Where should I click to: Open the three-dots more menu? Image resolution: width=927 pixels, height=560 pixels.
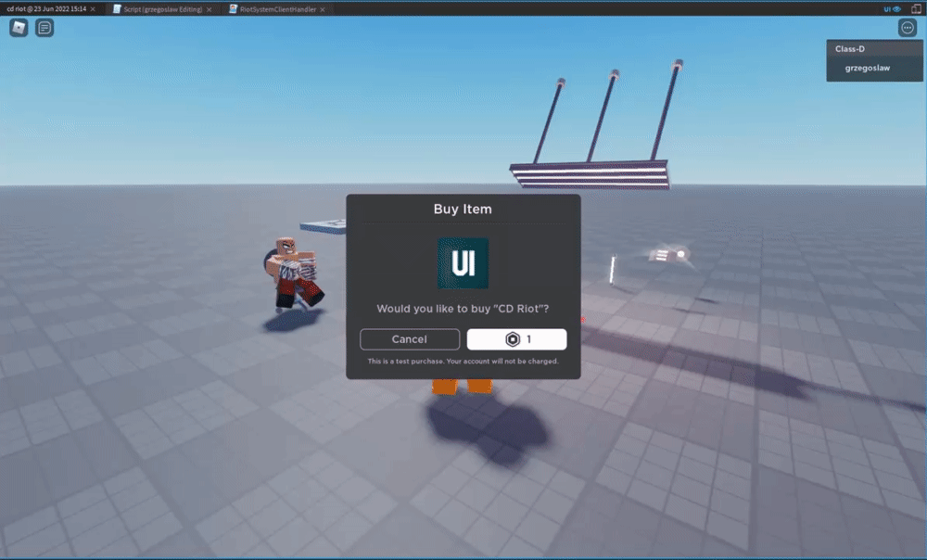coord(908,28)
